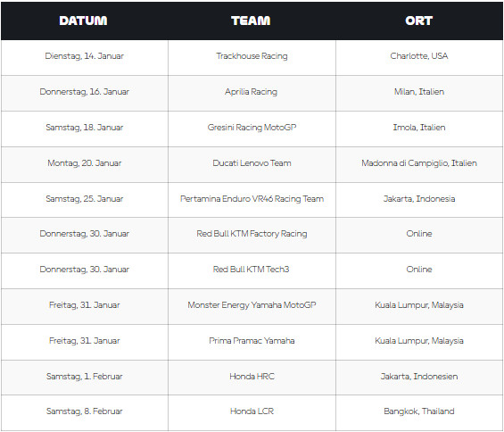Click Prima Pramac Yamaha entry
This screenshot has height=432, width=504.
click(x=252, y=341)
